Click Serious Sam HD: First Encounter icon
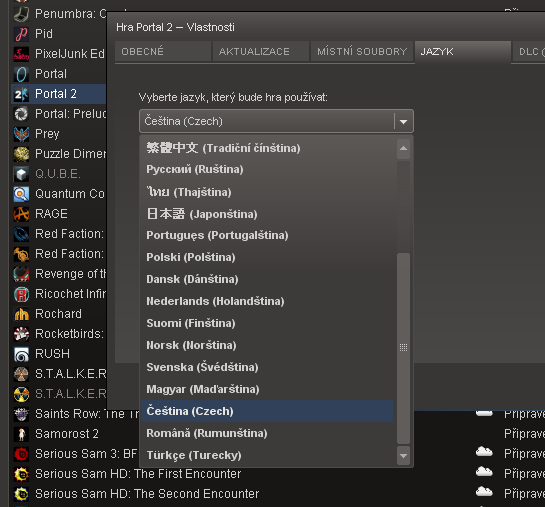Screen dimensions: 545x507 tap(21, 474)
